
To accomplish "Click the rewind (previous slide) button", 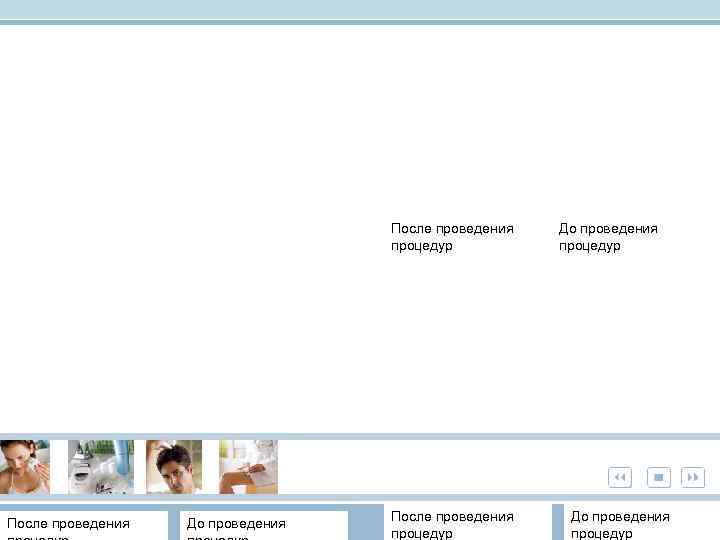I will (x=619, y=477).
